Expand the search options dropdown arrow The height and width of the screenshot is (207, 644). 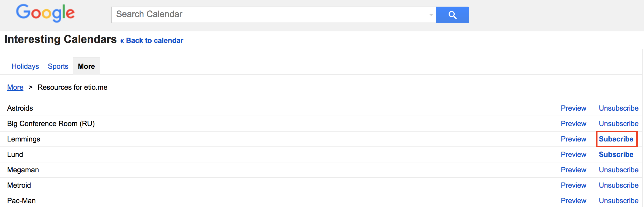pyautogui.click(x=431, y=15)
